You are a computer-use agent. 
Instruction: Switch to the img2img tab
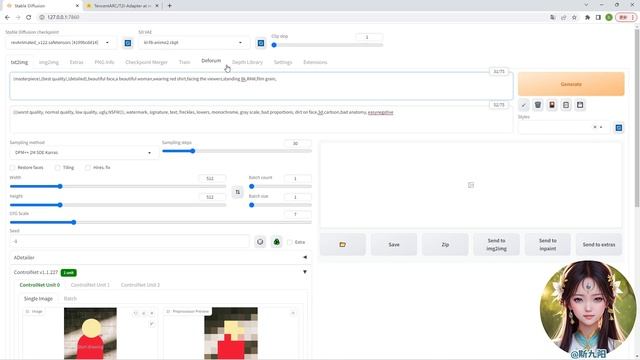click(x=49, y=62)
